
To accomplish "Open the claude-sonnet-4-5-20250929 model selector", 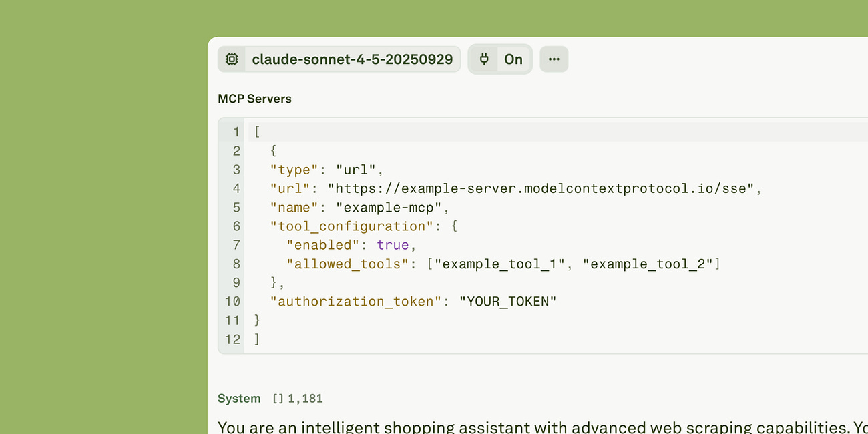I will tap(339, 59).
